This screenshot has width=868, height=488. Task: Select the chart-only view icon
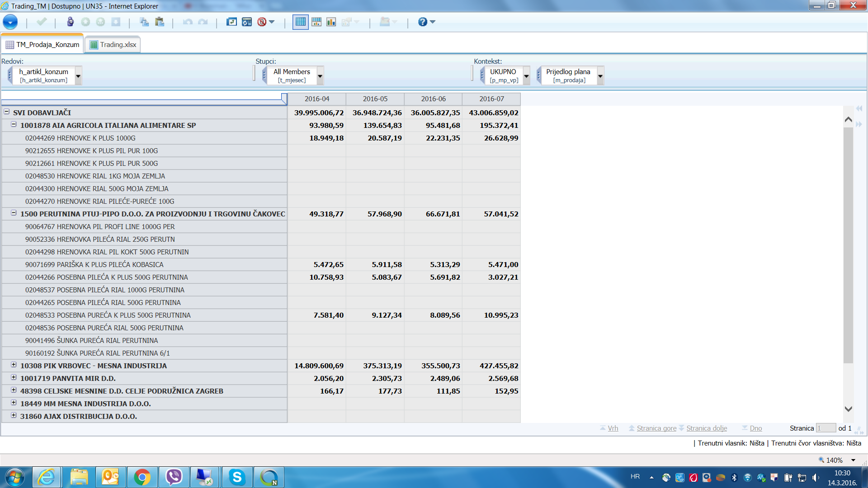tap(331, 22)
